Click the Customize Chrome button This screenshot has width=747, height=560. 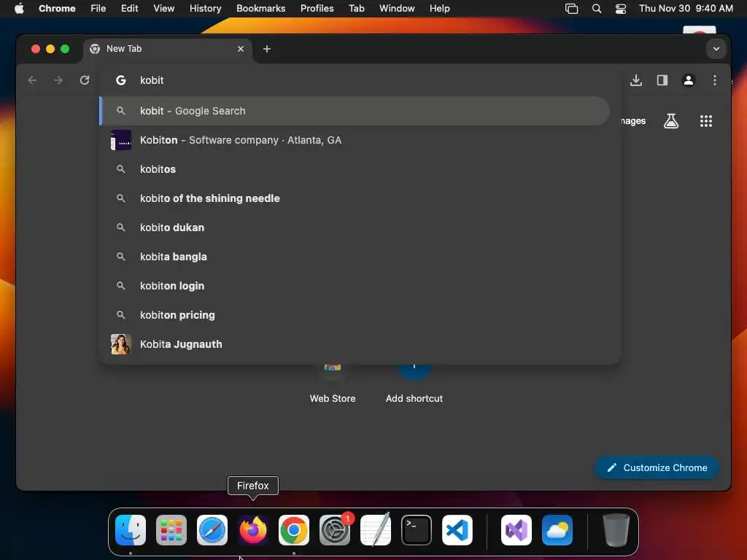(x=657, y=467)
